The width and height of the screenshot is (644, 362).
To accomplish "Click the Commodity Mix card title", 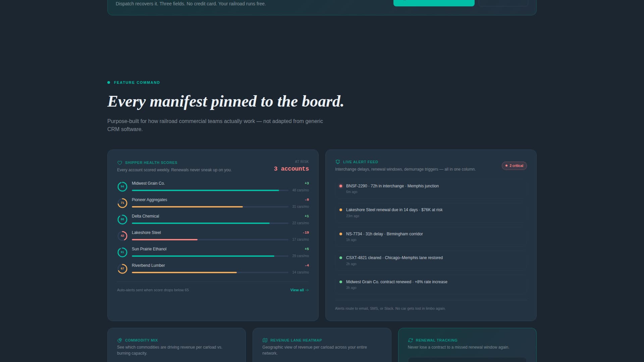I will pyautogui.click(x=141, y=340).
